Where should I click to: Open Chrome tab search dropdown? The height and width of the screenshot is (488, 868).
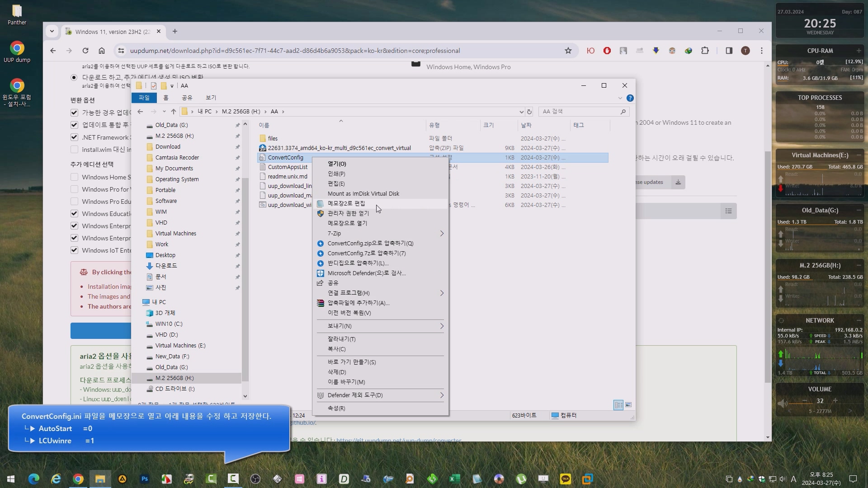click(52, 32)
